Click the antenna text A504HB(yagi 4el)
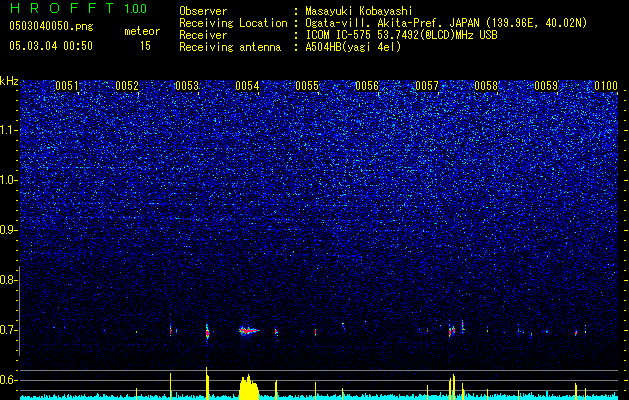The height and width of the screenshot is (400, 629). [353, 47]
